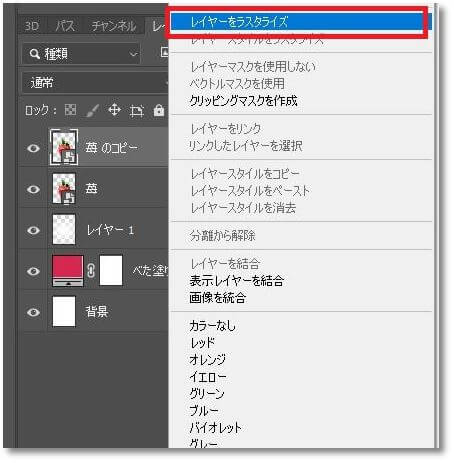454x463 pixels.
Task: Click the lock position move icon
Action: (114, 110)
